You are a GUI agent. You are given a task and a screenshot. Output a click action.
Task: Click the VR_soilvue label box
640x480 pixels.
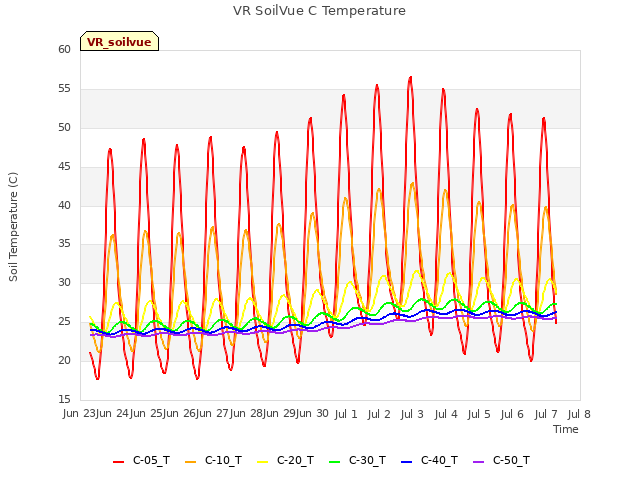pos(119,42)
